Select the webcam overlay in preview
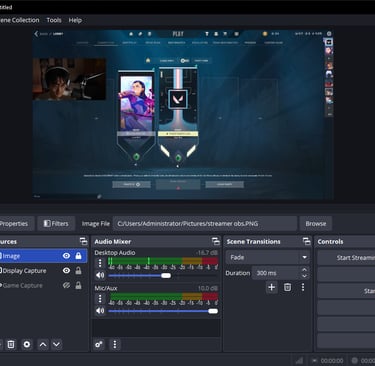Viewport: 375px width, 366px height. (69, 79)
